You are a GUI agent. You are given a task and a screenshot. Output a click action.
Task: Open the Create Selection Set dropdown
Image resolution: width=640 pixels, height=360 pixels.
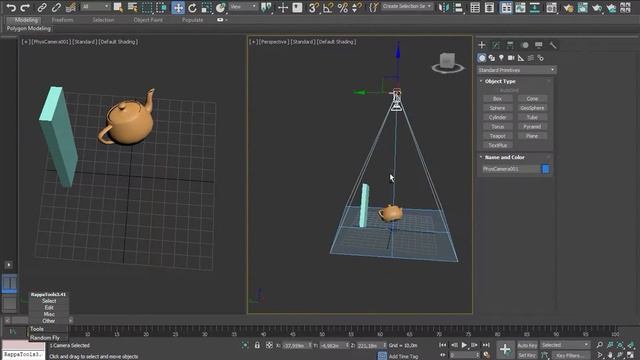point(407,7)
